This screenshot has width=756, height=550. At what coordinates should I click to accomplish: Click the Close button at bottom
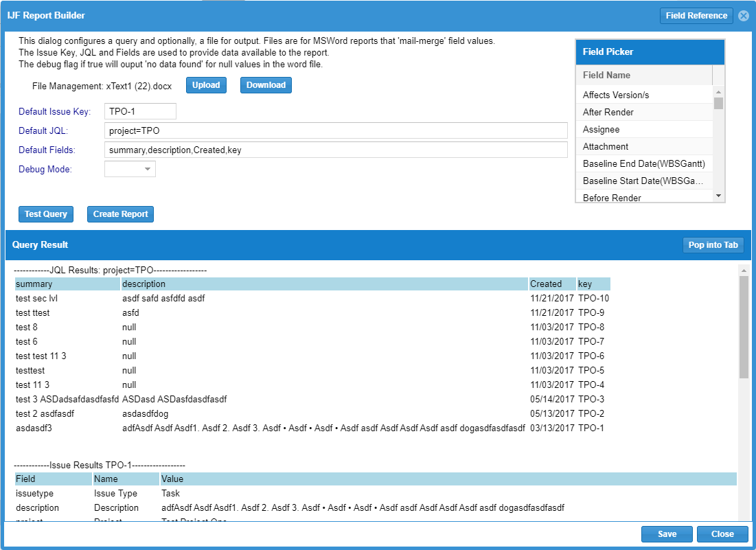pos(722,534)
